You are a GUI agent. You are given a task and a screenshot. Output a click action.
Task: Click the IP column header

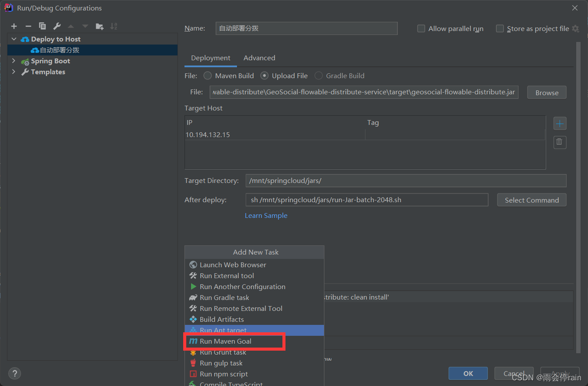coord(275,123)
